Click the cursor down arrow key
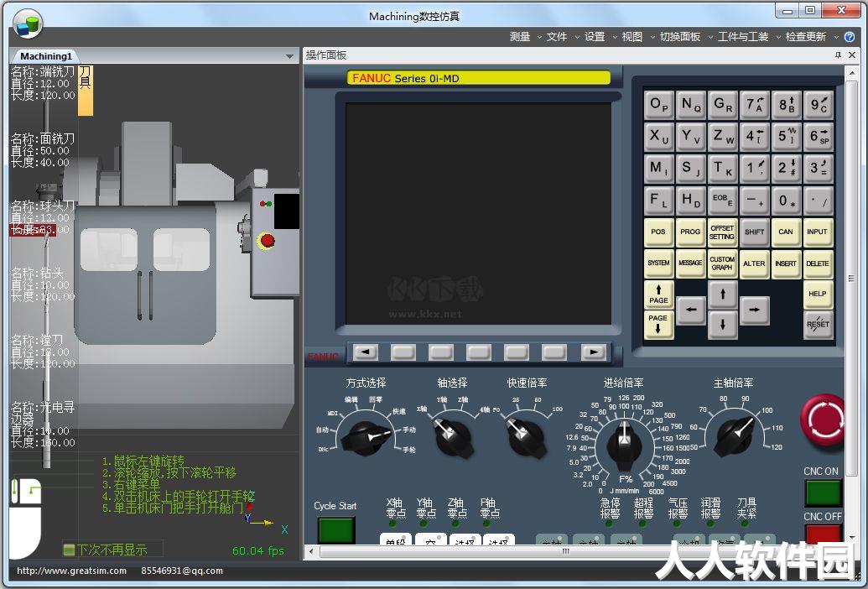Viewport: 868px width, 589px height. (722, 325)
